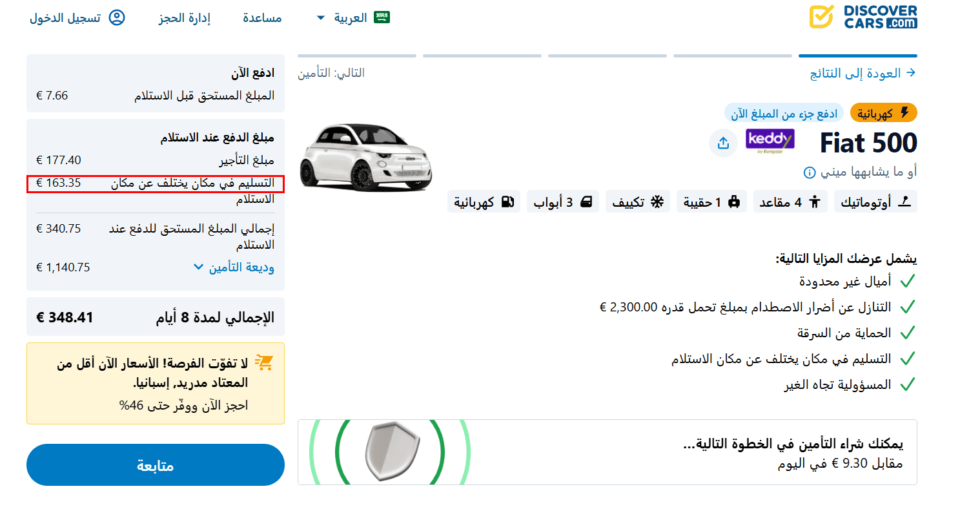Open the مساعدة help menu item

coord(262,18)
